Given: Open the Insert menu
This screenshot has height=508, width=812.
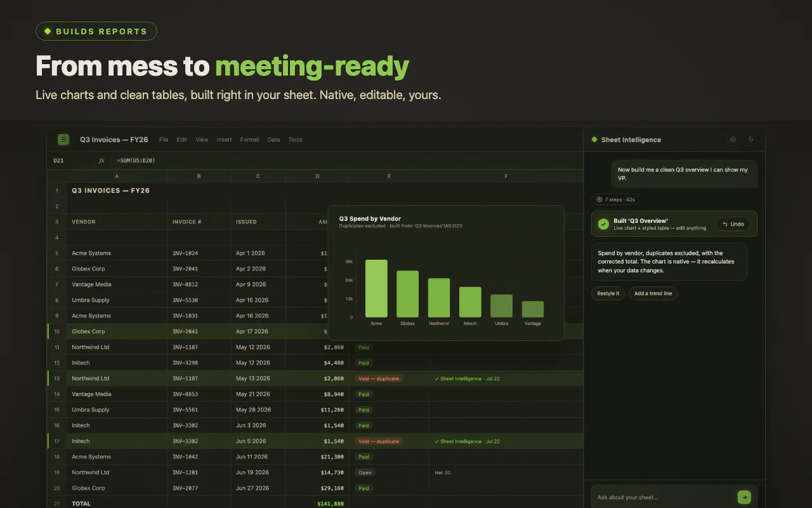Looking at the screenshot, I should [224, 140].
